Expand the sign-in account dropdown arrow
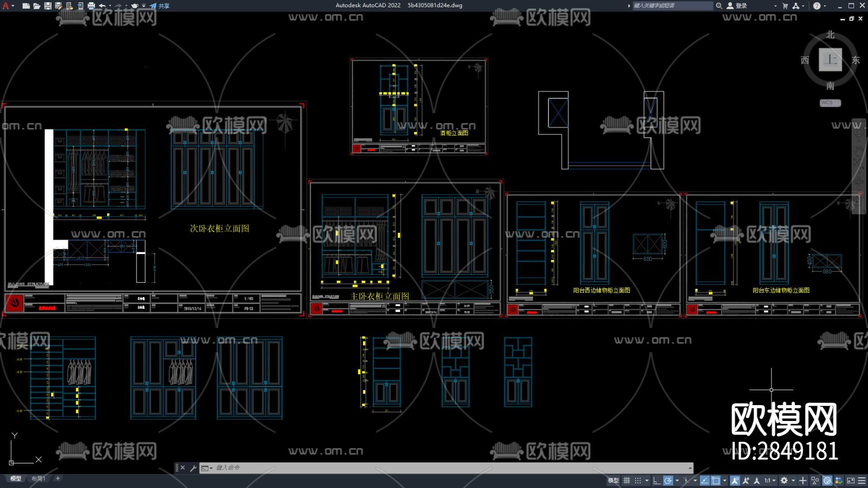The width and height of the screenshot is (868, 488). pos(775,6)
